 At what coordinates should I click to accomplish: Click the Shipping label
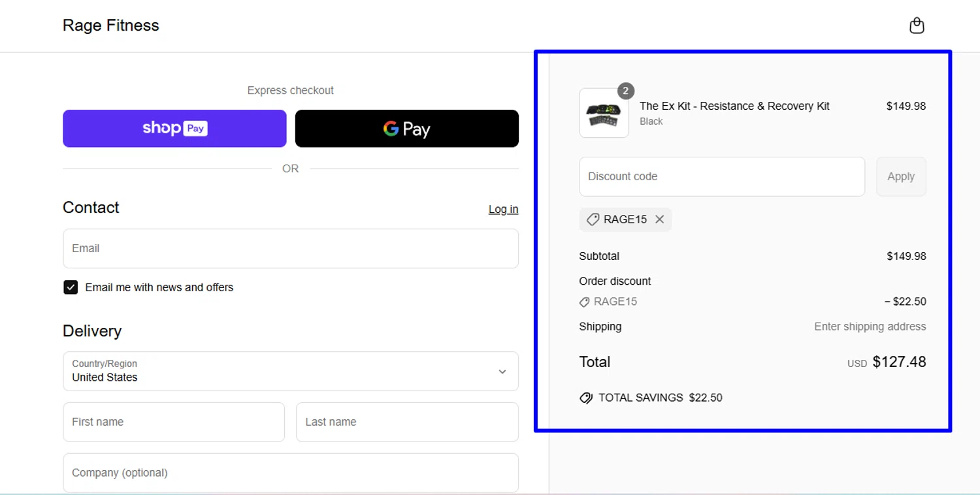pyautogui.click(x=600, y=327)
